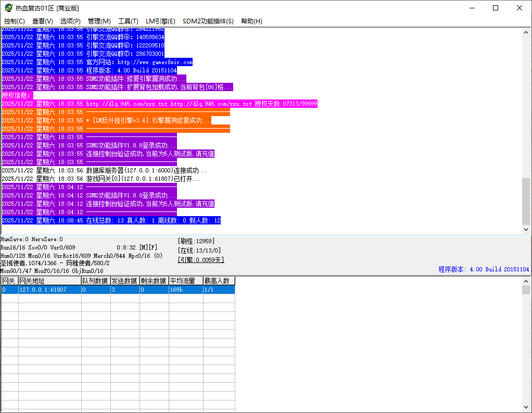Click the 最高人数 column header
The image size is (532, 413).
pos(219,281)
